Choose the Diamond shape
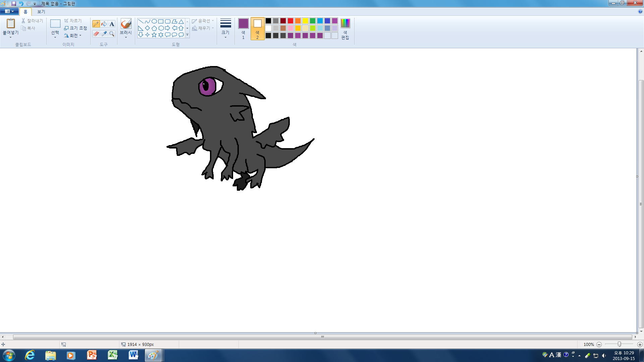This screenshot has height=362, width=644. point(148,28)
